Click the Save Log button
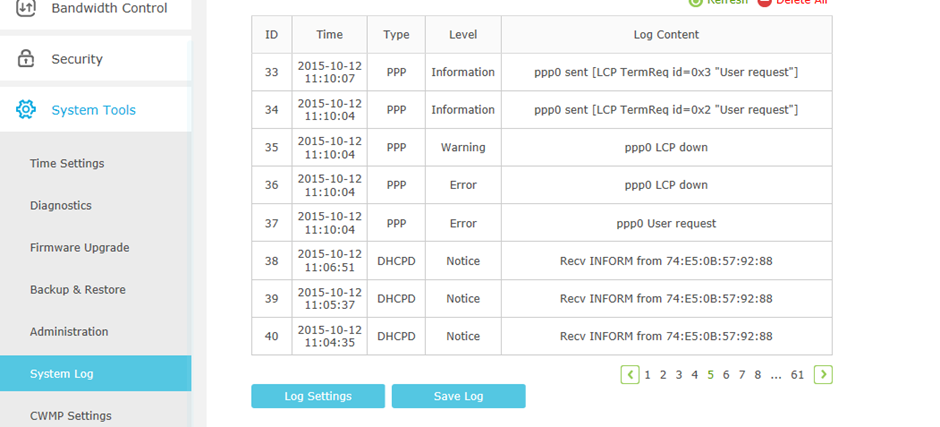The width and height of the screenshot is (940, 427). [x=459, y=396]
